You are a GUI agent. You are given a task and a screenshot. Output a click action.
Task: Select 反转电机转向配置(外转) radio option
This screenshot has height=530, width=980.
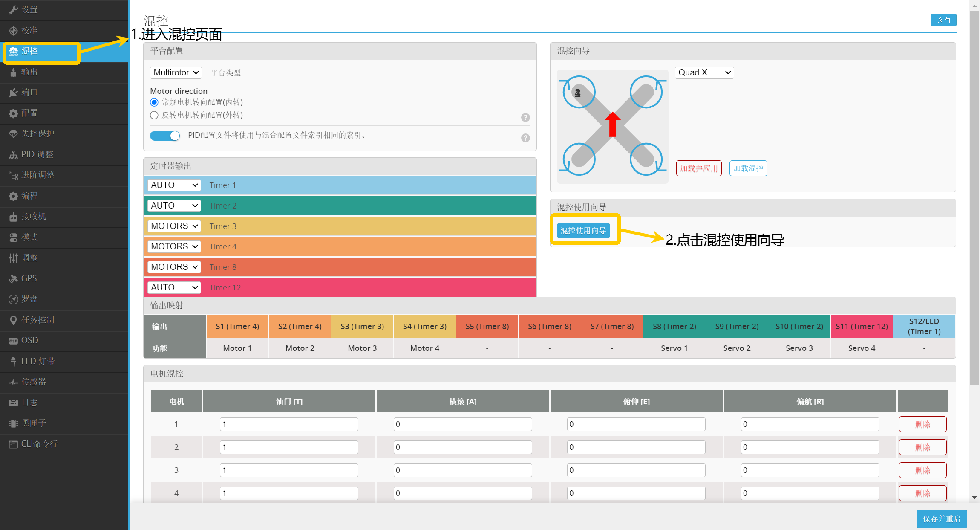(154, 115)
